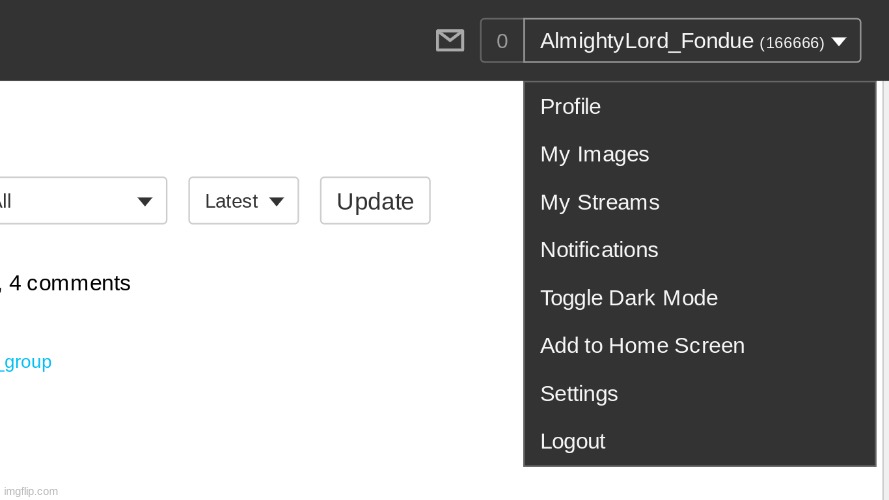Open Notifications from the user menu
The height and width of the screenshot is (500, 889).
(x=599, y=250)
